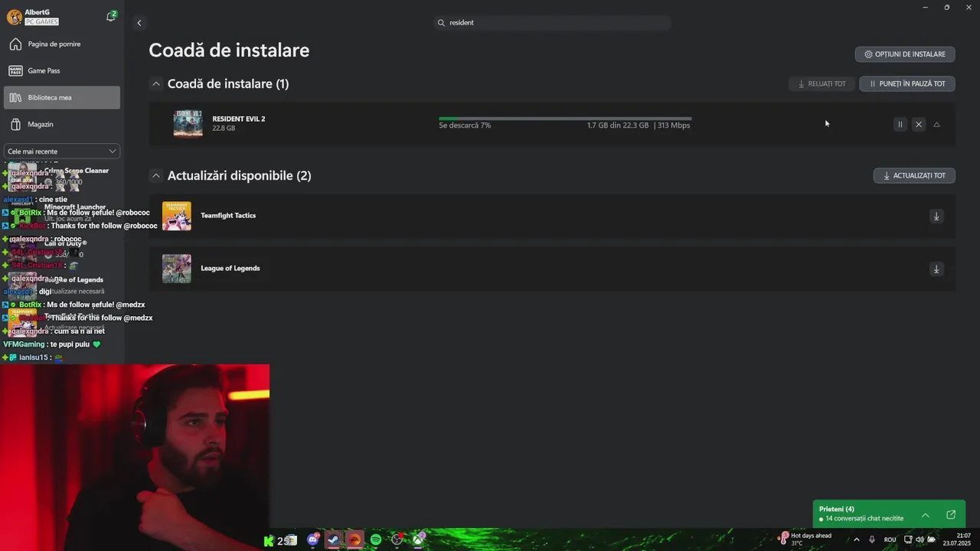980x551 pixels.
Task: Cancel the Resident Evil 2 download
Action: click(919, 125)
